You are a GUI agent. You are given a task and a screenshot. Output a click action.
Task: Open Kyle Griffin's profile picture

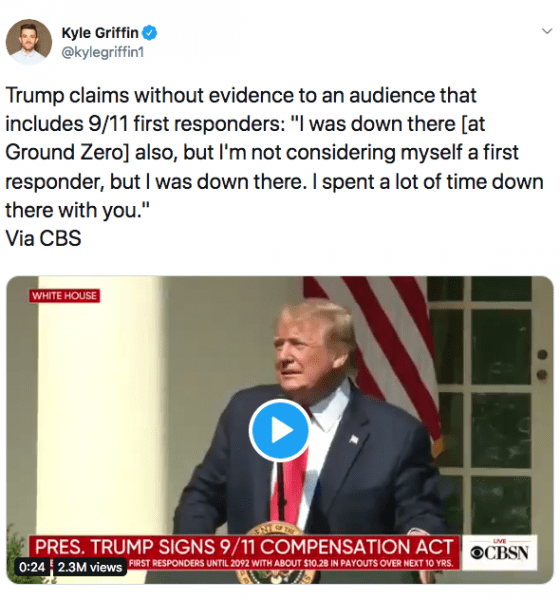[x=28, y=41]
